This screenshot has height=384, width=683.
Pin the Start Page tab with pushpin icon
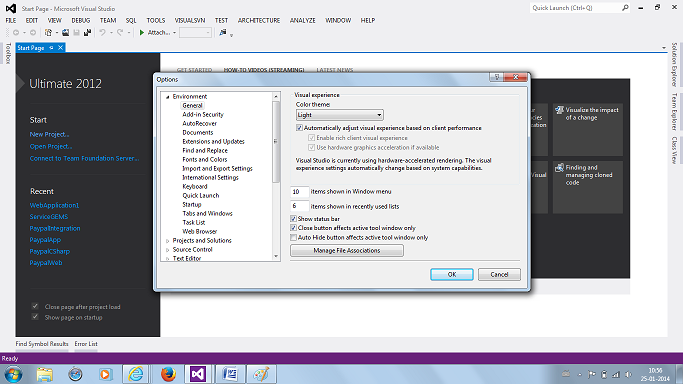pos(51,48)
